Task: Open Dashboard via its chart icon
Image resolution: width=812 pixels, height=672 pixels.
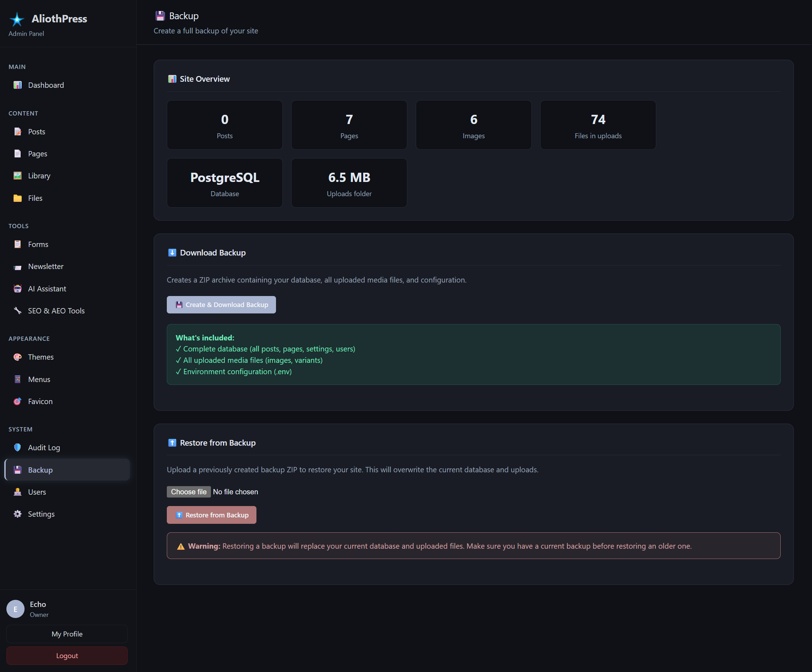Action: click(x=17, y=85)
